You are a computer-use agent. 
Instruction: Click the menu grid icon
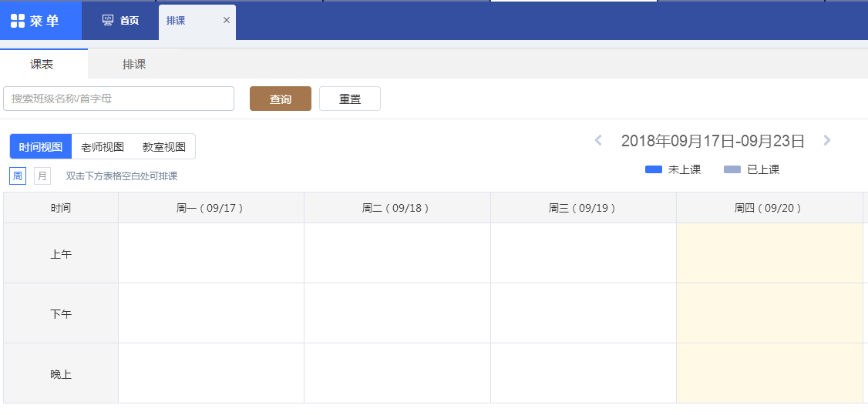[x=18, y=21]
